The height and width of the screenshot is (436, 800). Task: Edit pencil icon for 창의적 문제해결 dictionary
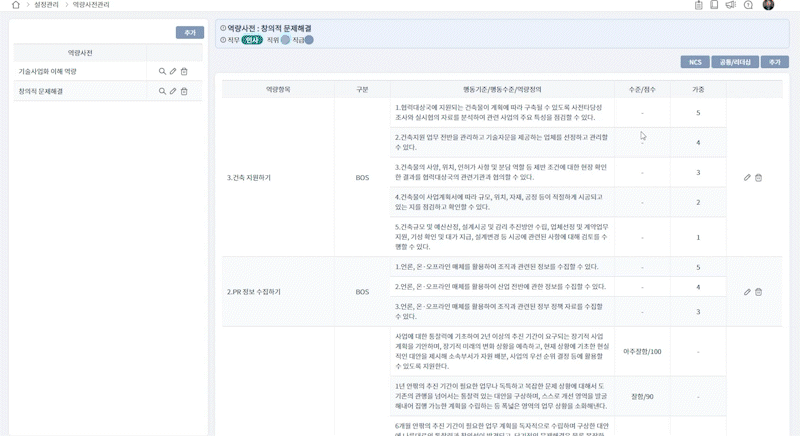(173, 91)
